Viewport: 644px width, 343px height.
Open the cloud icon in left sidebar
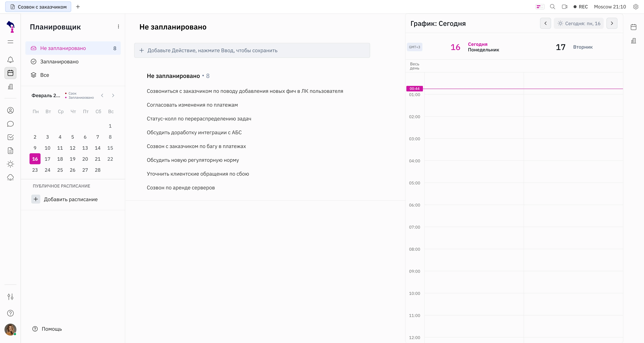10,177
